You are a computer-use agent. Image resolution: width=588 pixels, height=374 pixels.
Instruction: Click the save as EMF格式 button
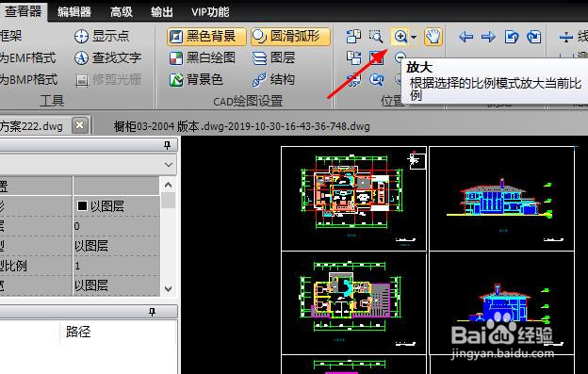pyautogui.click(x=27, y=57)
